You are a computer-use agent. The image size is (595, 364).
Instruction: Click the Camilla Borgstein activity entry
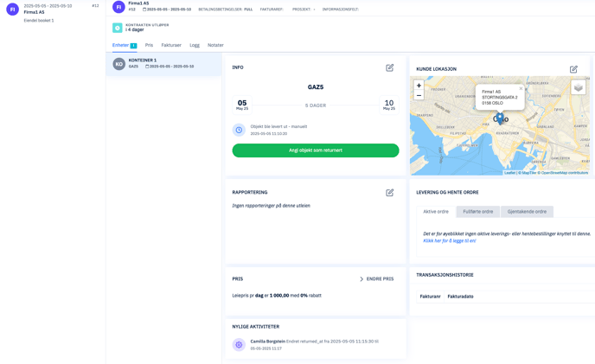(x=315, y=345)
